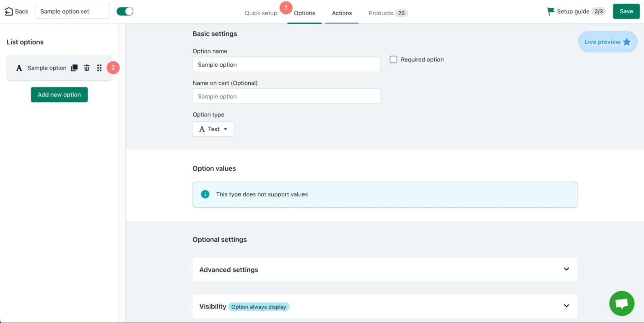Enable the Required option checkbox
Image resolution: width=644 pixels, height=323 pixels.
click(393, 59)
